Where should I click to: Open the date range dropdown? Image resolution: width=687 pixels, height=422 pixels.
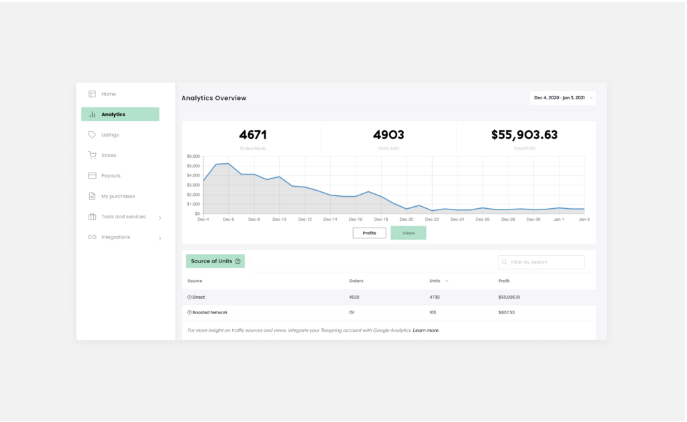tap(563, 98)
